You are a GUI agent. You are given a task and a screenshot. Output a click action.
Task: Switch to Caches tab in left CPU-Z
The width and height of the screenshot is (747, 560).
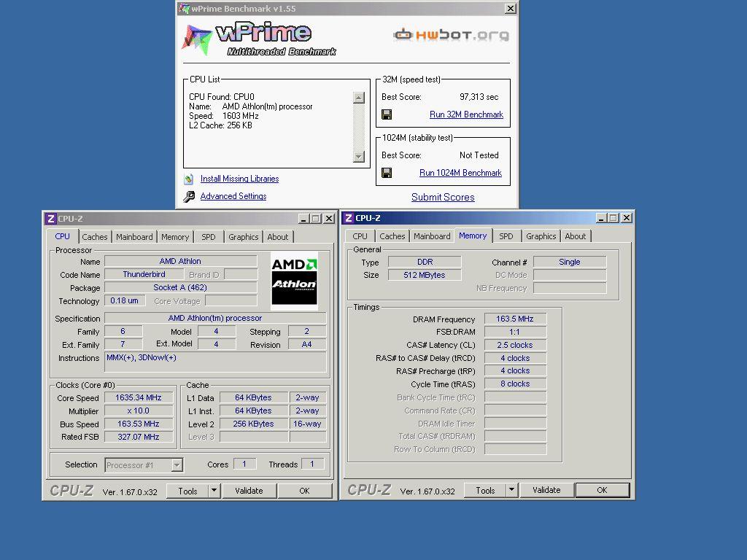[95, 237]
